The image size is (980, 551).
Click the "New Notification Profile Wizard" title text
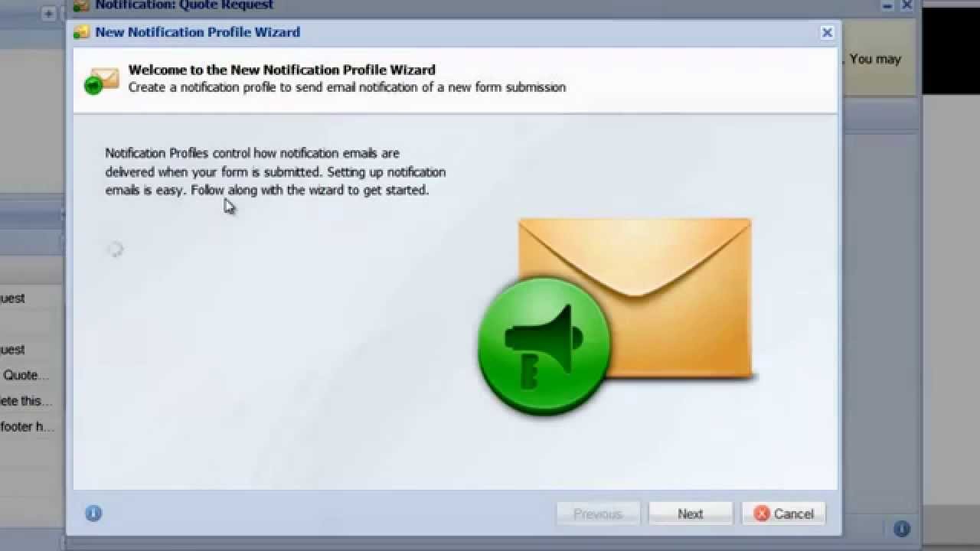coord(198,32)
